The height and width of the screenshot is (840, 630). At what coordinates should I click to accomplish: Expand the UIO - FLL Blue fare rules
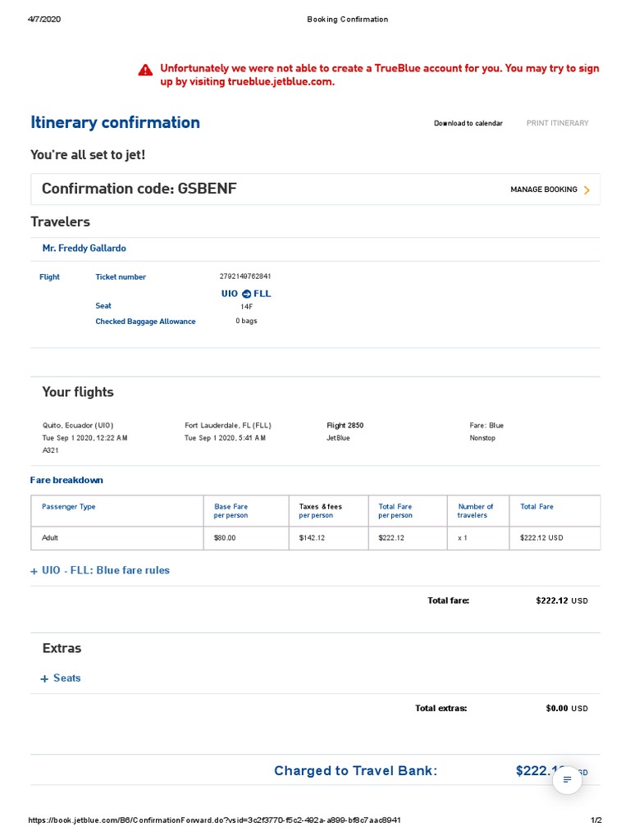click(x=105, y=570)
